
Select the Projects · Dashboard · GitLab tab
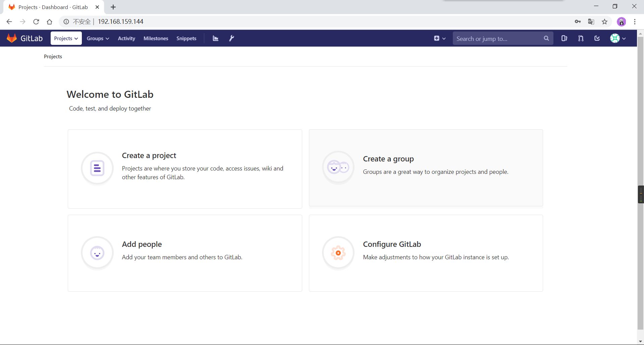[x=53, y=7]
